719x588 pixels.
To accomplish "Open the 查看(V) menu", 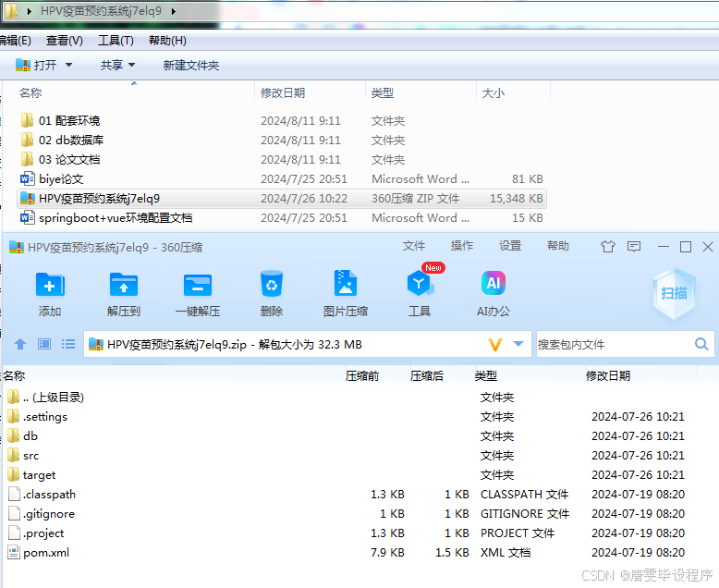I will (x=64, y=41).
